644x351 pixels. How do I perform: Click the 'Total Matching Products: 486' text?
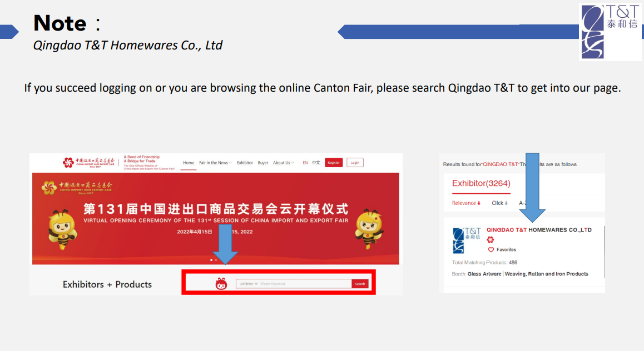484,263
